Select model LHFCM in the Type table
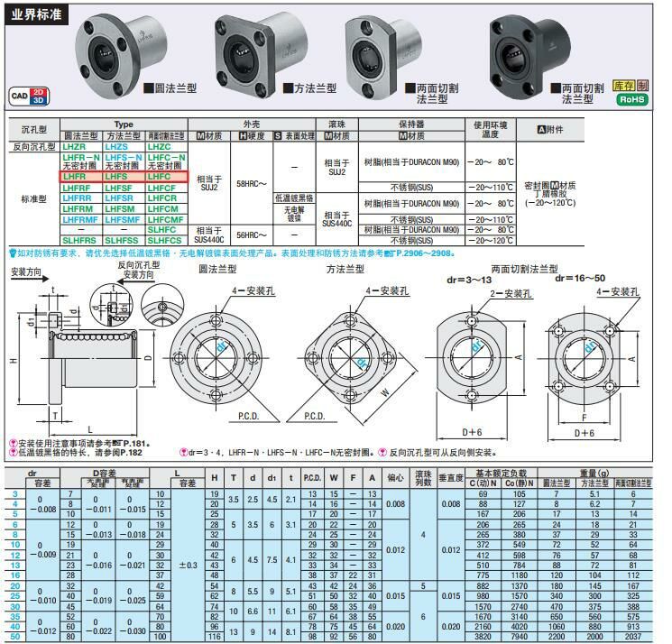 pos(163,209)
